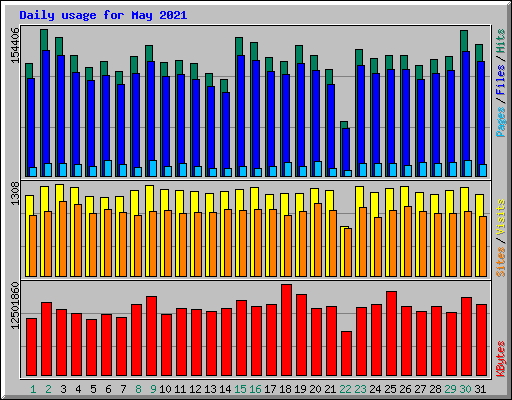
Task: Select the red KBytes bar for day 1
Action: point(31,347)
